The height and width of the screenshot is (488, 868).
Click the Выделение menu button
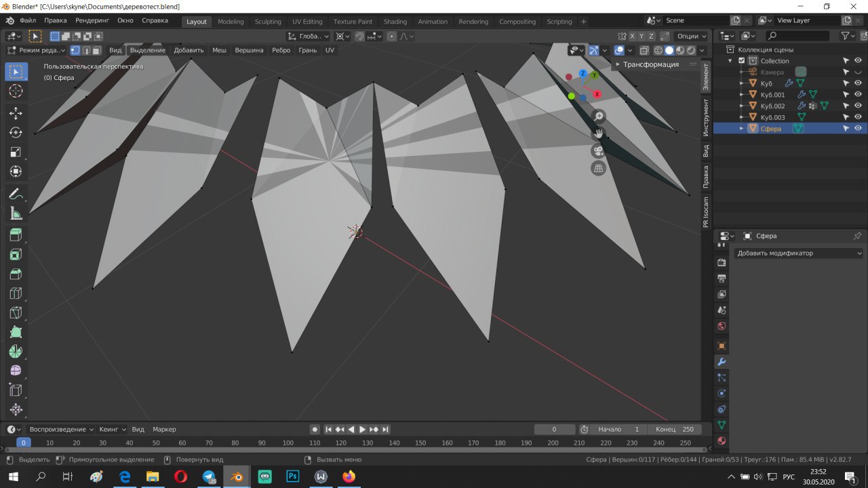point(147,50)
